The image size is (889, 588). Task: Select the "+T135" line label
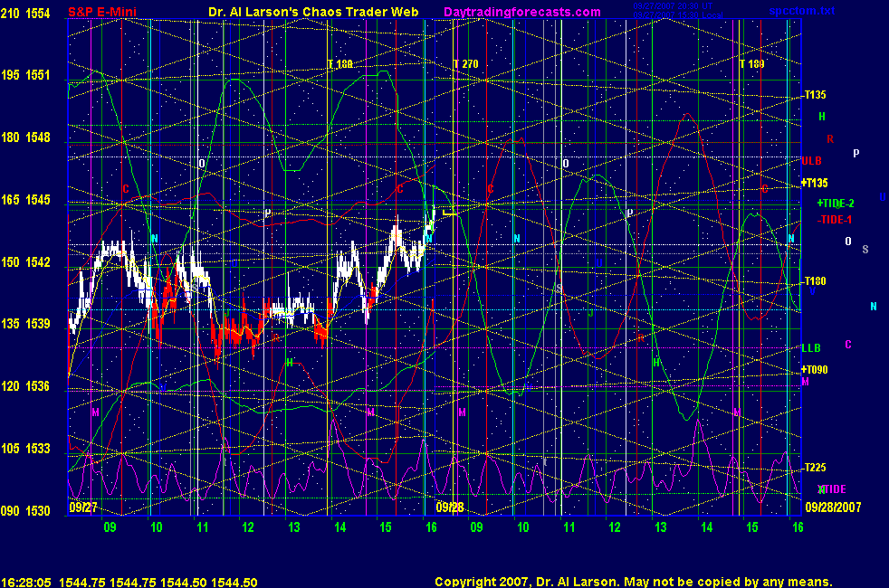click(x=814, y=183)
